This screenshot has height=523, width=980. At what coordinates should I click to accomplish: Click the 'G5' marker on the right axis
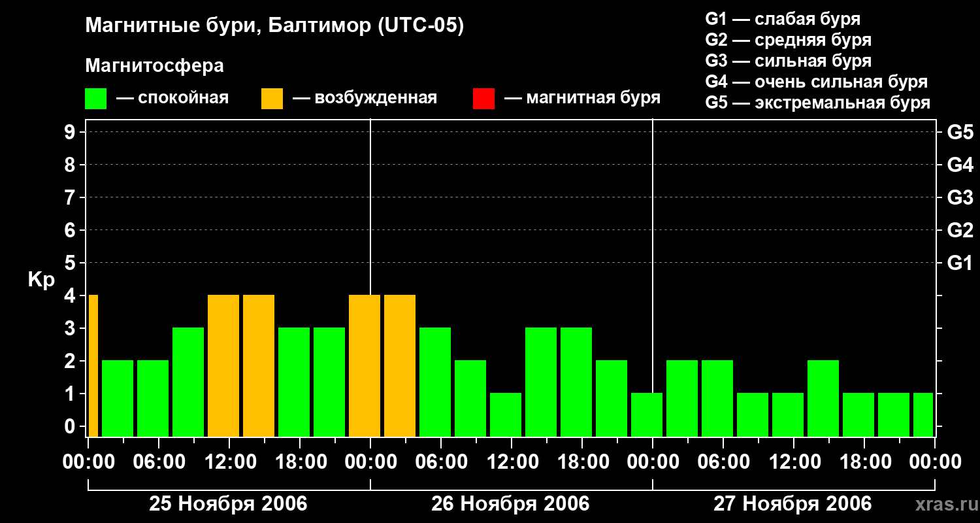coord(960,132)
